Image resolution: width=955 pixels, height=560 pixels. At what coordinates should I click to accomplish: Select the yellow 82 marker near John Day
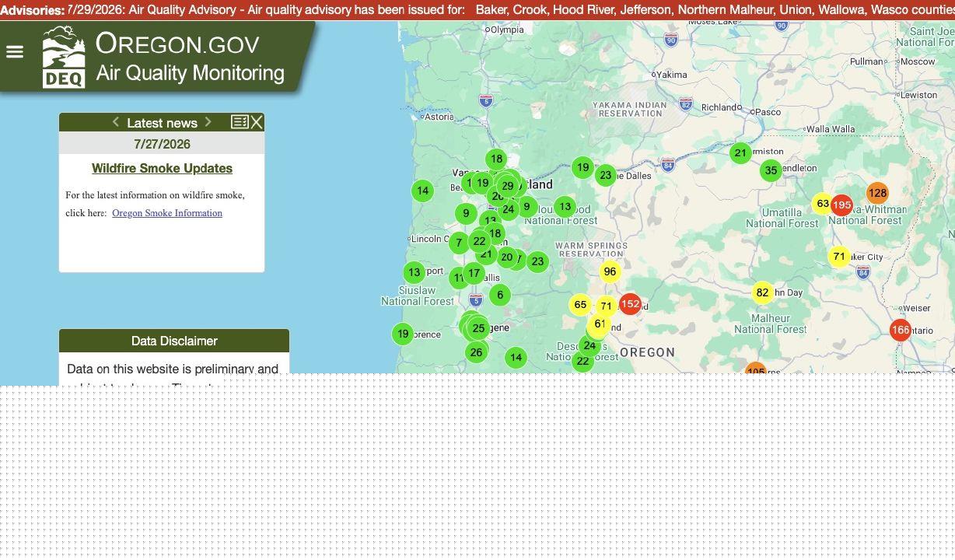[762, 293]
